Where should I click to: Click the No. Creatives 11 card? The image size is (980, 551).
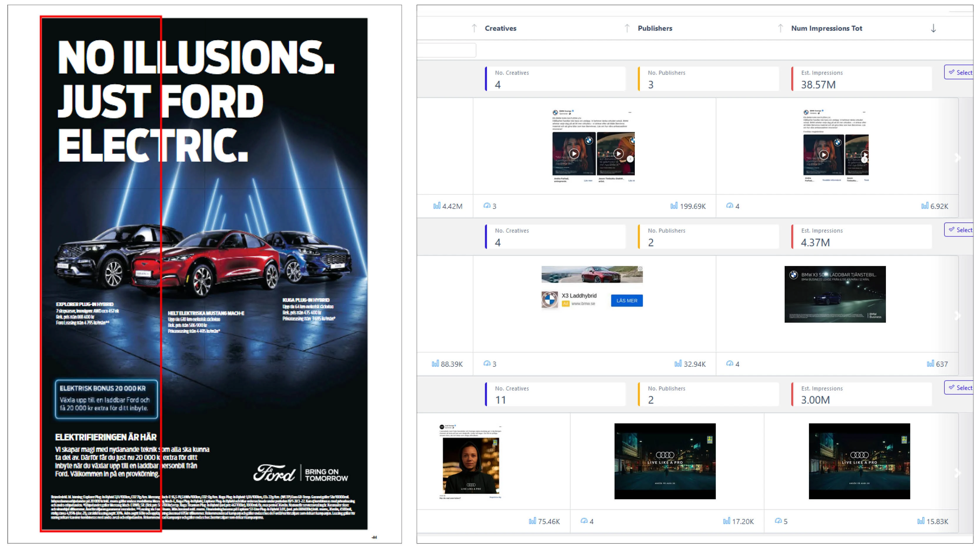[x=555, y=394]
